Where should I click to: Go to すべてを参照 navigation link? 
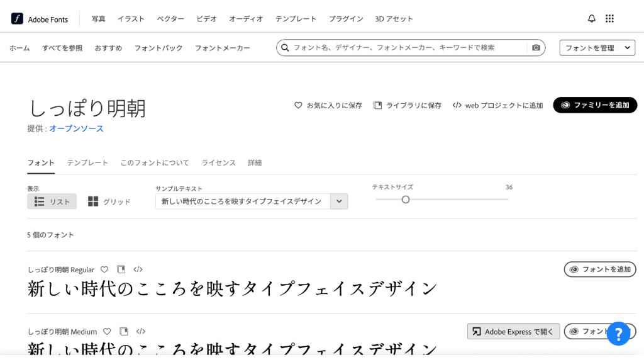tap(62, 48)
